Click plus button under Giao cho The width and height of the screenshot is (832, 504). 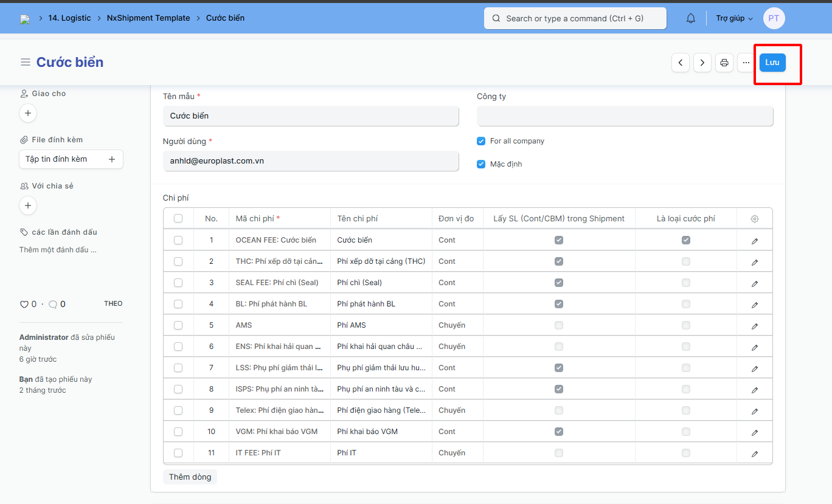tap(28, 113)
